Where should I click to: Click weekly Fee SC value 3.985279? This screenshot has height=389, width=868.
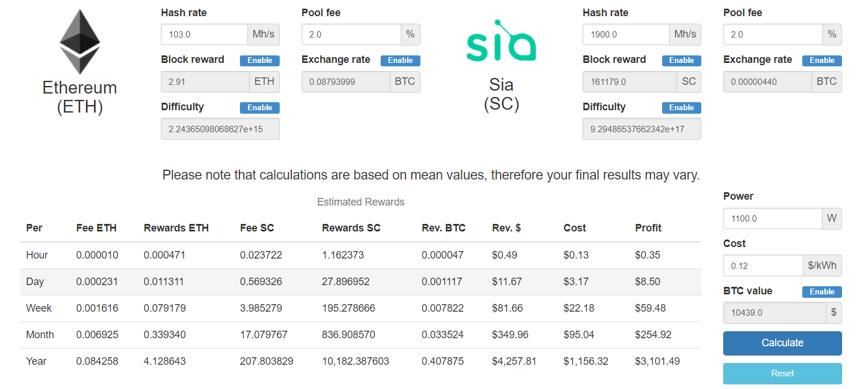pos(261,308)
